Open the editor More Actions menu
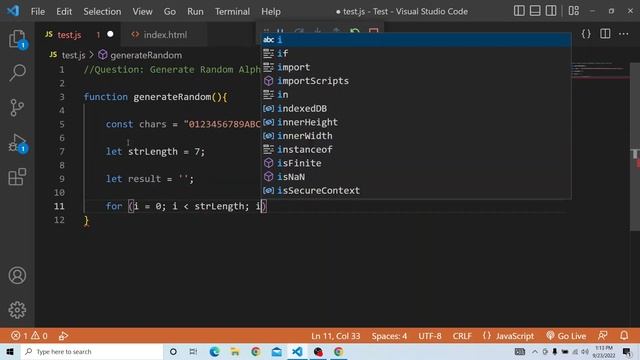640x360 pixels. [x=624, y=34]
